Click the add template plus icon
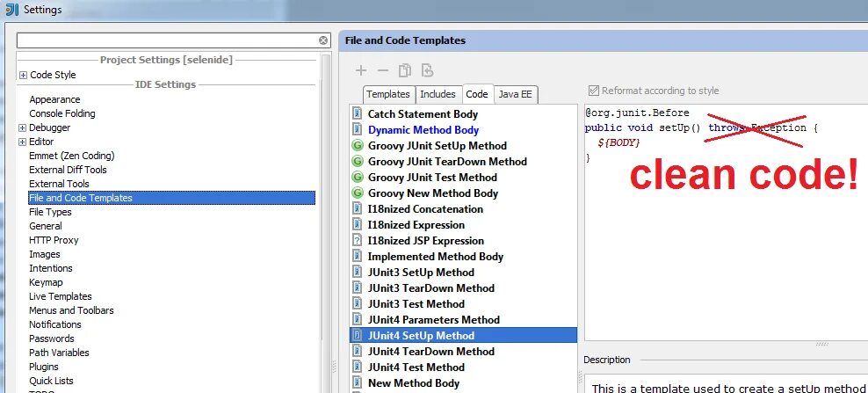This screenshot has width=868, height=393. pyautogui.click(x=361, y=70)
